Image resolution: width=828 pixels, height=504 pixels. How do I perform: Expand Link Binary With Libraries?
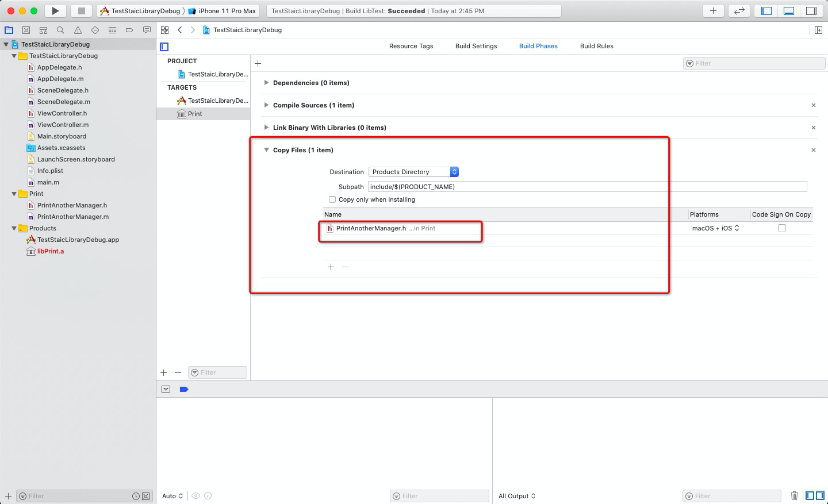[266, 128]
